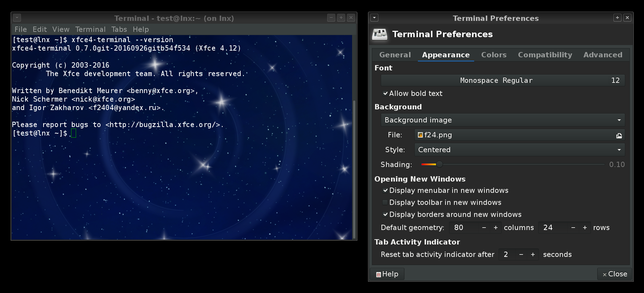644x293 pixels.
Task: Increase tab activity reset seconds
Action: point(533,254)
